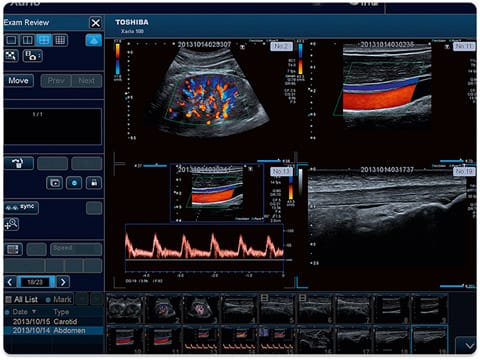Select the four-image quad layout icon
480x360 pixels.
pos(44,40)
